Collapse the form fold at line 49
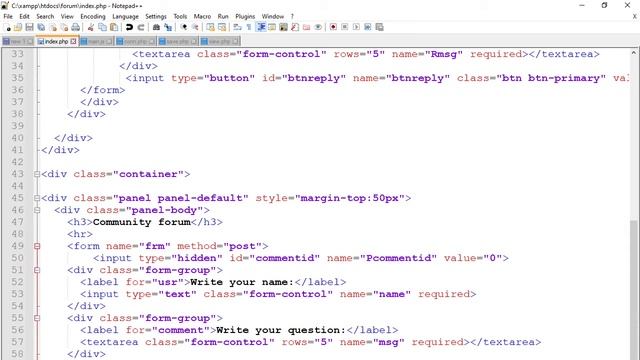640x360 pixels. [x=37, y=246]
